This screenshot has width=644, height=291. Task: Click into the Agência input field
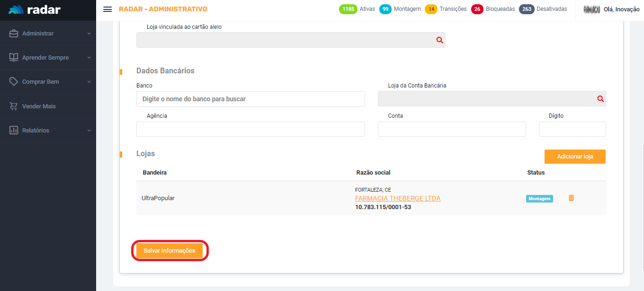250,129
